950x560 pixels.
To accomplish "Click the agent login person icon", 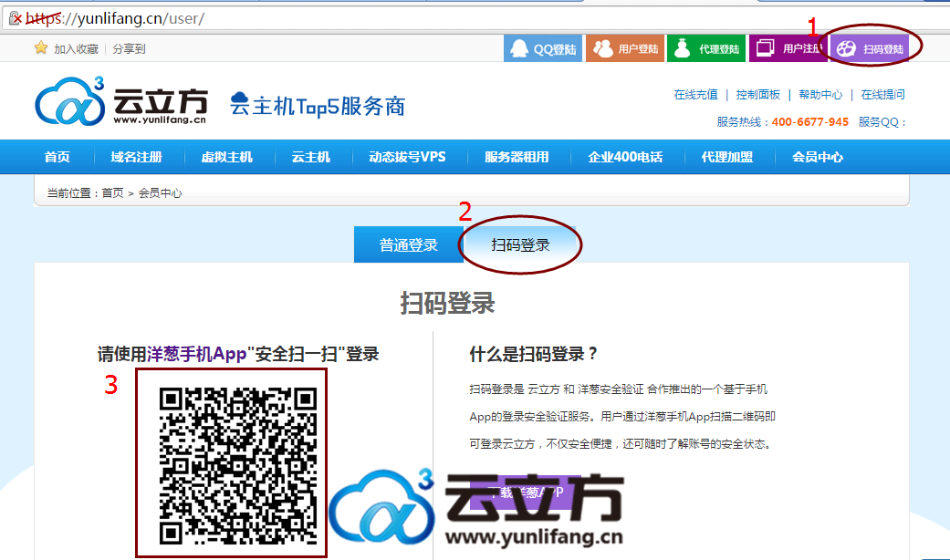I will point(683,48).
